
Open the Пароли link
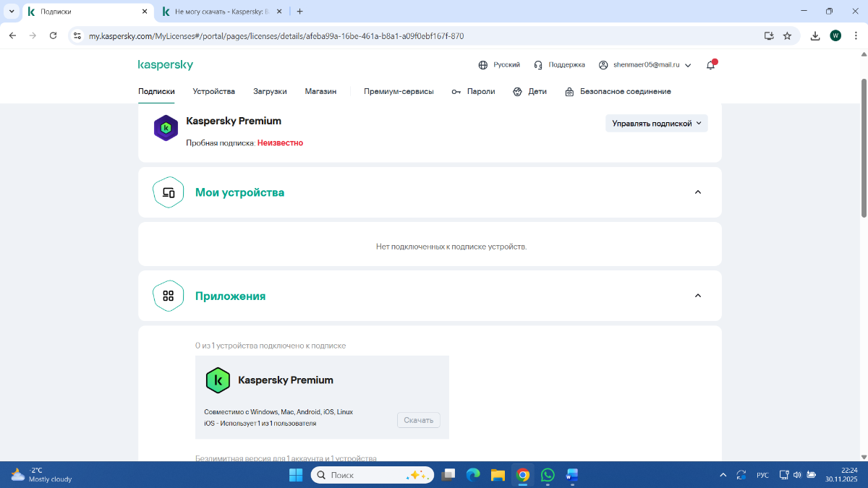click(481, 92)
